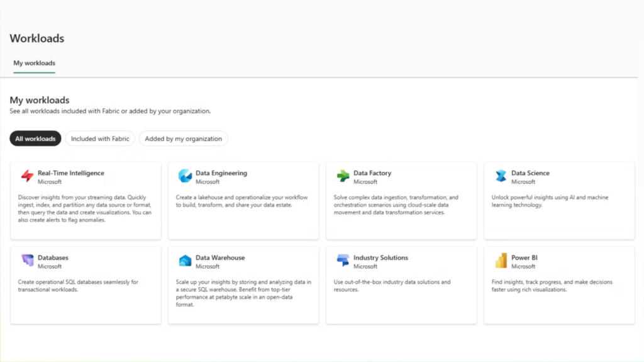Select the All workloads filter
The height and width of the screenshot is (362, 644).
(35, 139)
